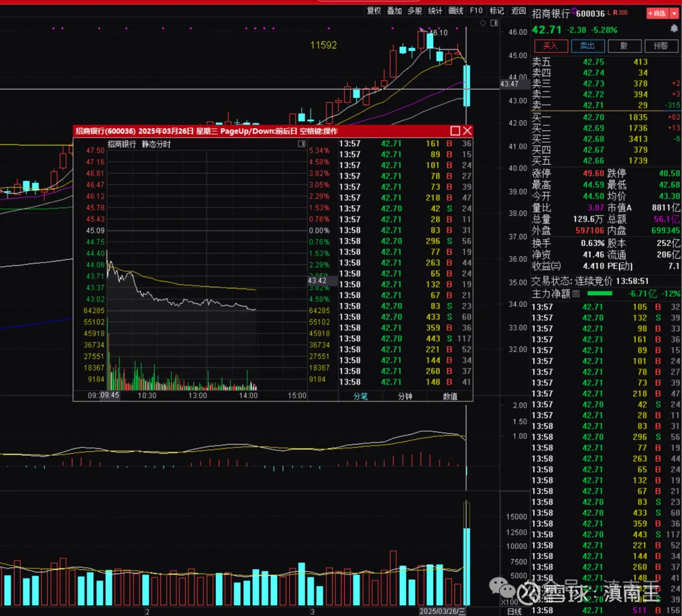Close the 招商银行 intraday popup window

tap(467, 131)
